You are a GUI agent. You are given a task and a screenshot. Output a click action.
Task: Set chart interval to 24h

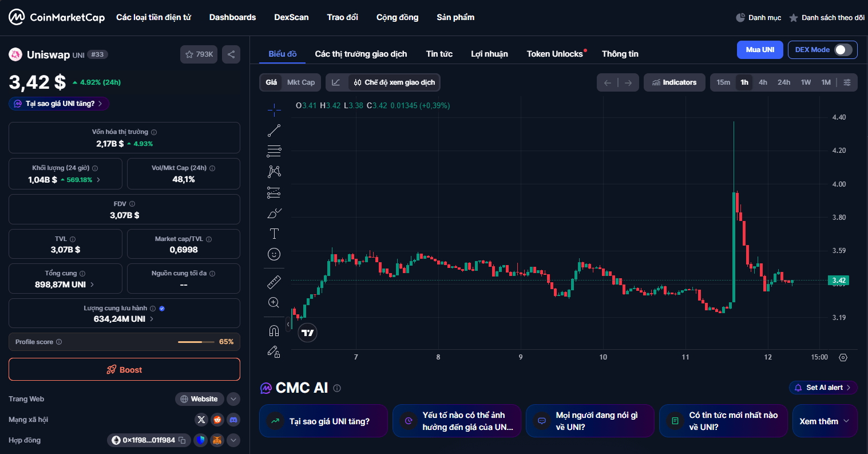[784, 82]
